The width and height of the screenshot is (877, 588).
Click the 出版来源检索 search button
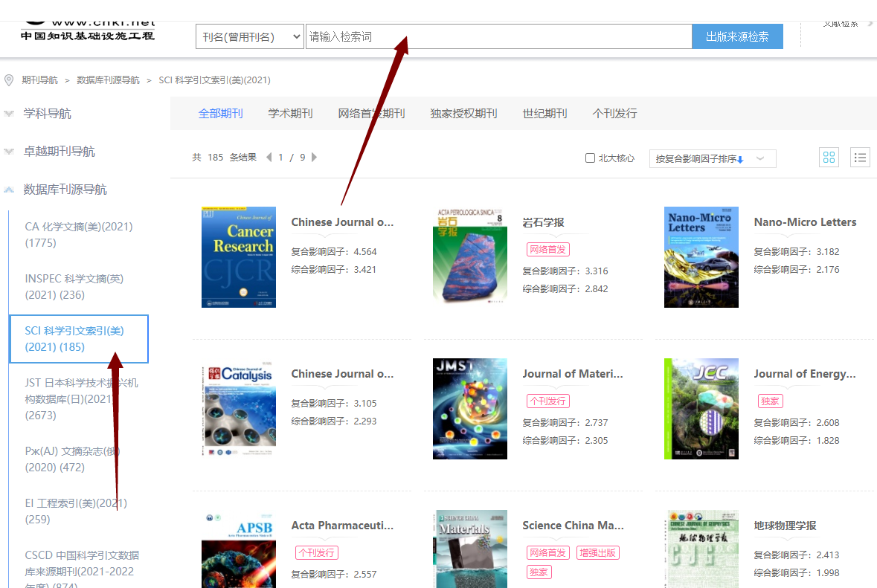coord(737,37)
